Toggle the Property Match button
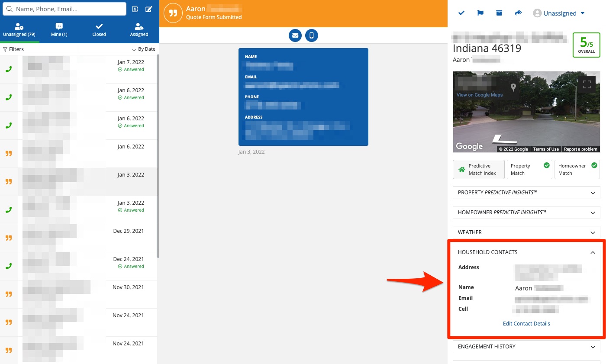Viewport: 606px width, 364px height. tap(530, 169)
